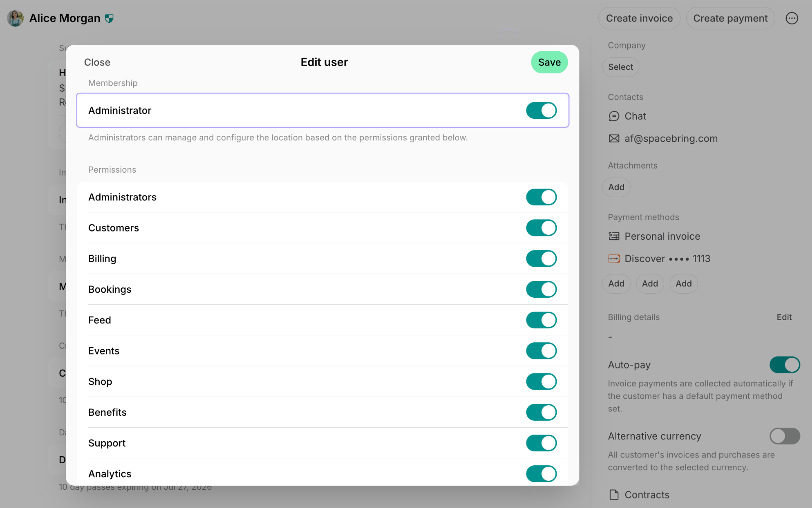
Task: Open the Chat contact
Action: (635, 116)
